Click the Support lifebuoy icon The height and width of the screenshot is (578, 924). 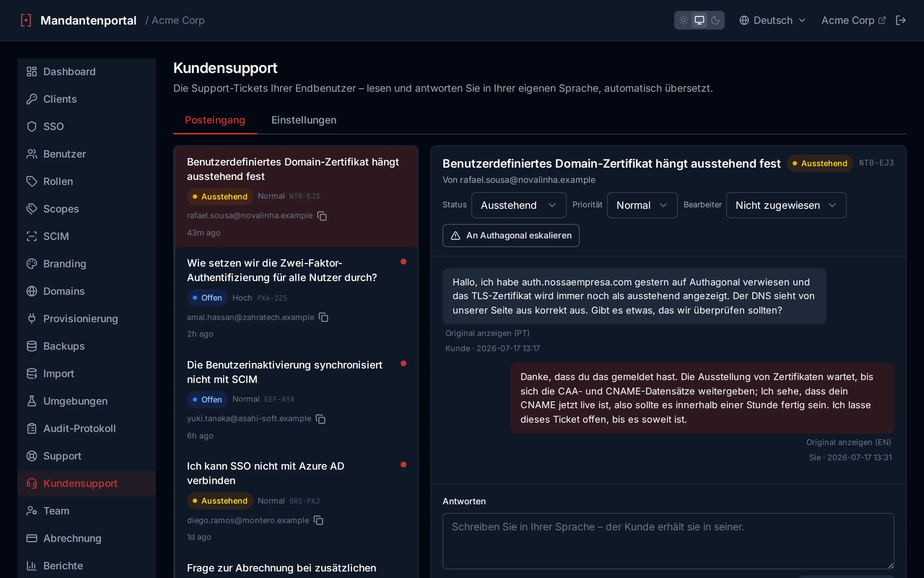tap(32, 456)
